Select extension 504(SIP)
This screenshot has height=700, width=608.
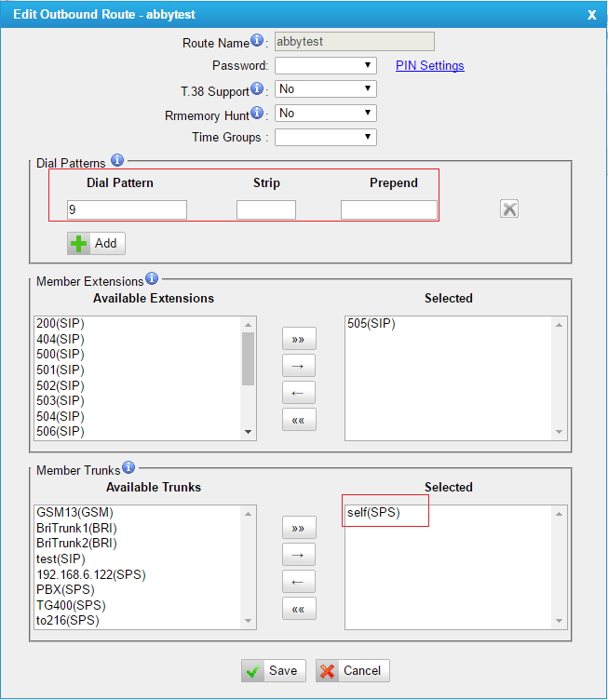[61, 416]
